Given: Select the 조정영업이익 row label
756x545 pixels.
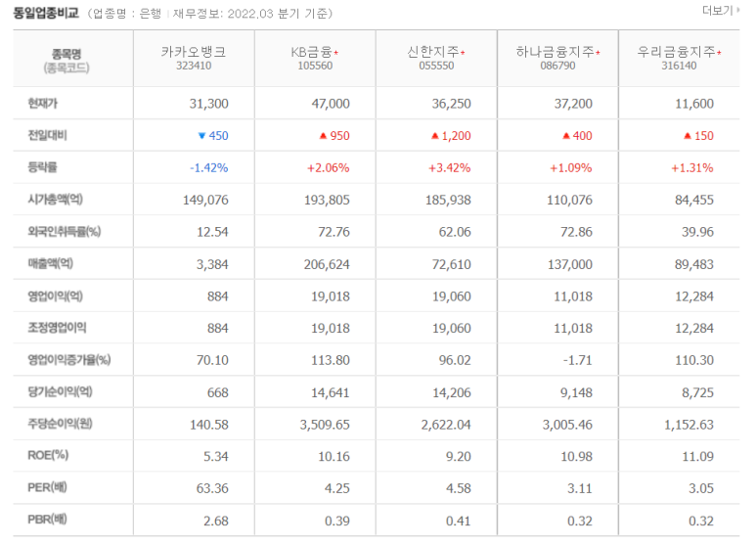Looking at the screenshot, I should [x=57, y=328].
